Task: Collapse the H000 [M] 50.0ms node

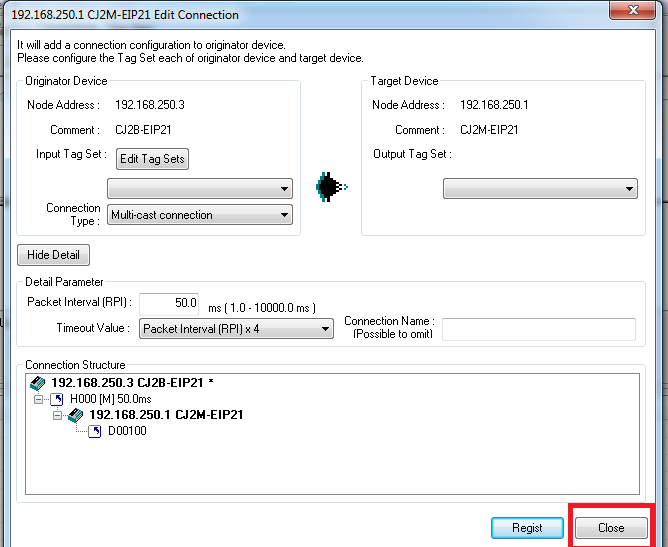Action: point(38,399)
